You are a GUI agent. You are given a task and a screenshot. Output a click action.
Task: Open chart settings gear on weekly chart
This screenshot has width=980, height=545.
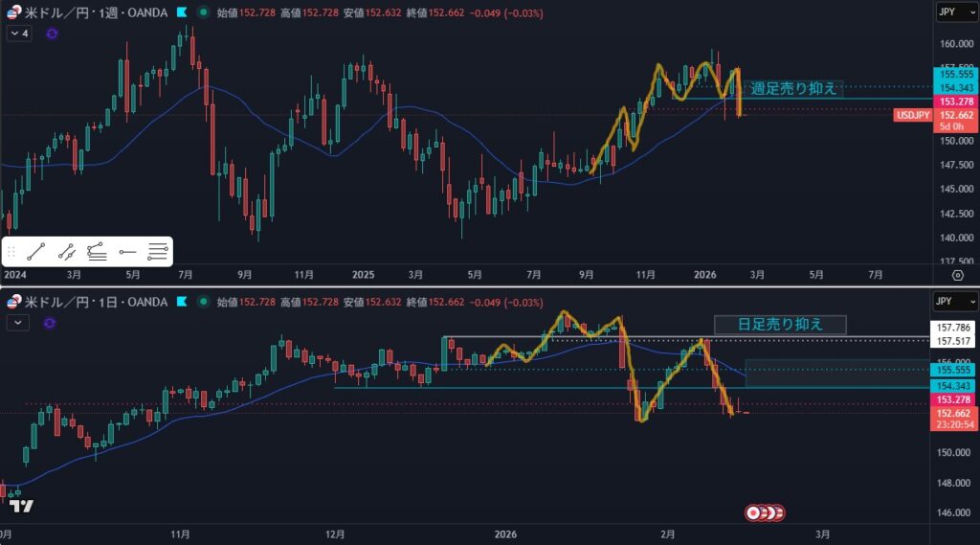(958, 275)
